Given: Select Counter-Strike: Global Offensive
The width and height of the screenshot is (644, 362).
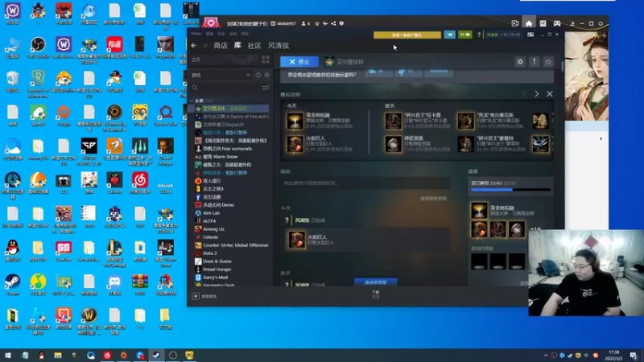Looking at the screenshot, I should point(232,245).
